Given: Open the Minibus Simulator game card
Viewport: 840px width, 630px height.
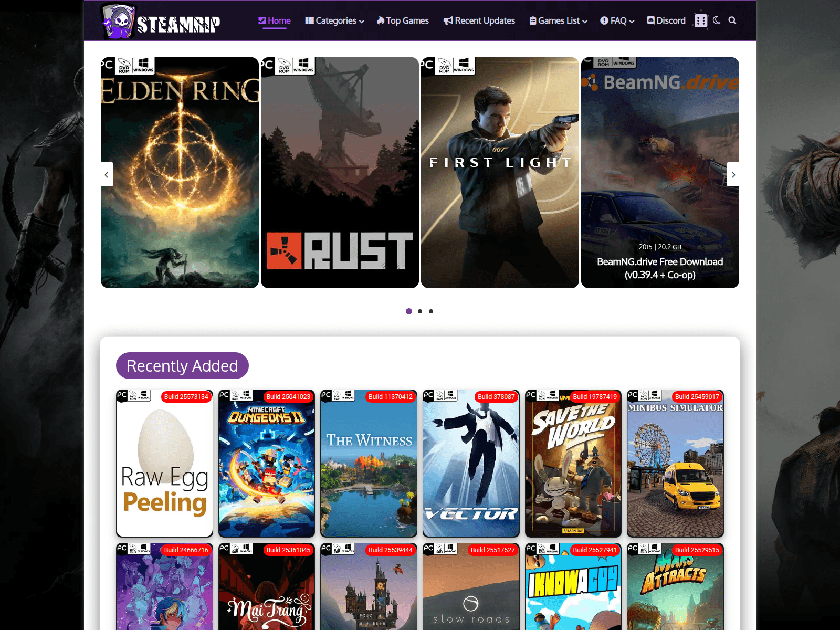Looking at the screenshot, I should [x=676, y=464].
